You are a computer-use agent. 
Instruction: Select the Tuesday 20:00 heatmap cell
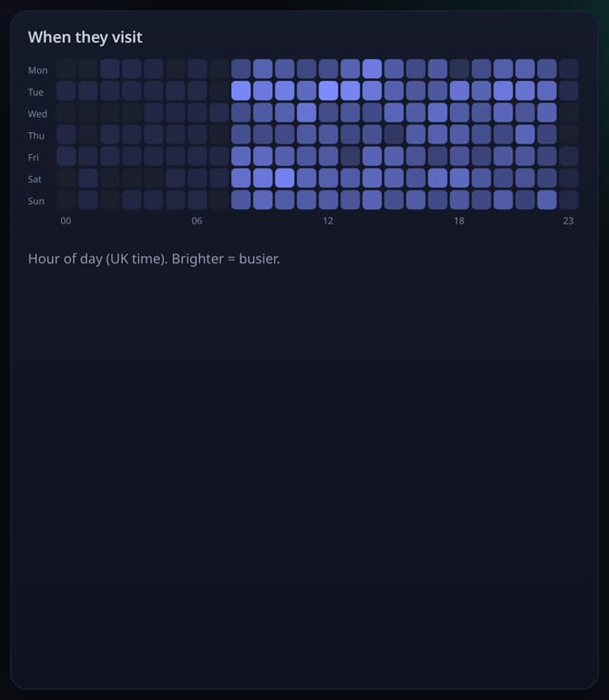pos(503,90)
